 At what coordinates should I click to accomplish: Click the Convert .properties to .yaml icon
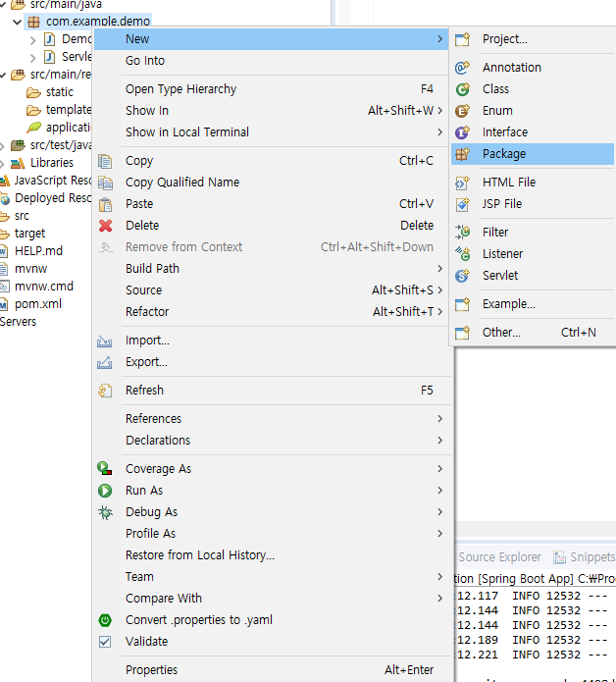pyautogui.click(x=105, y=620)
